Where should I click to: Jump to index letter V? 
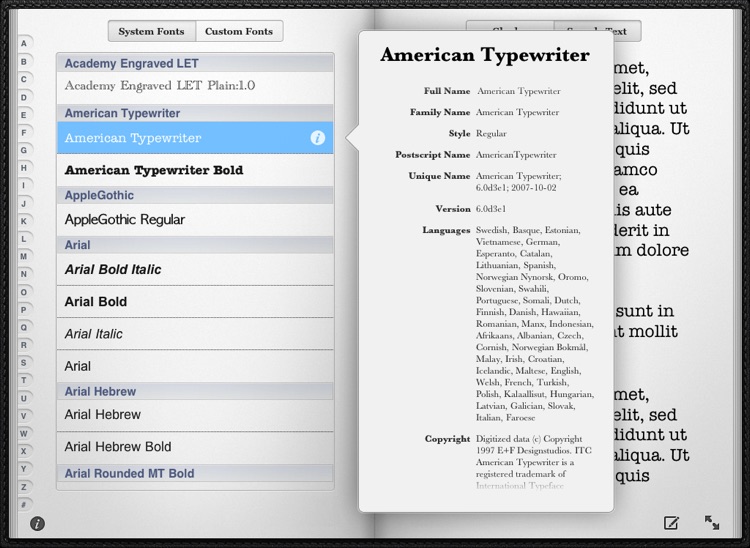pos(24,416)
